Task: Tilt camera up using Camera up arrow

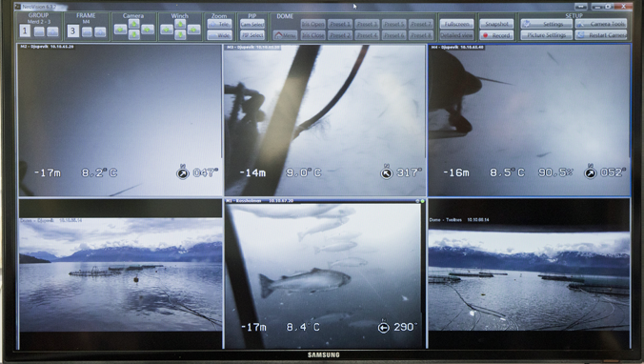Action: tap(134, 24)
